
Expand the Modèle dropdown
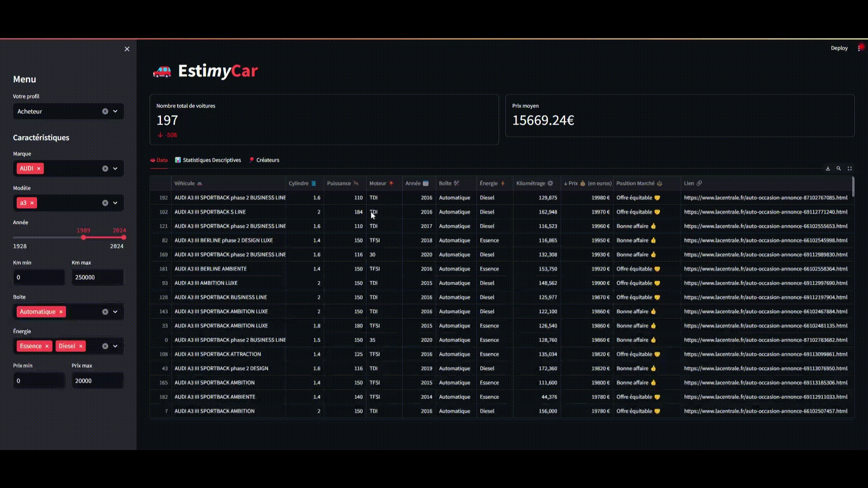(x=115, y=203)
